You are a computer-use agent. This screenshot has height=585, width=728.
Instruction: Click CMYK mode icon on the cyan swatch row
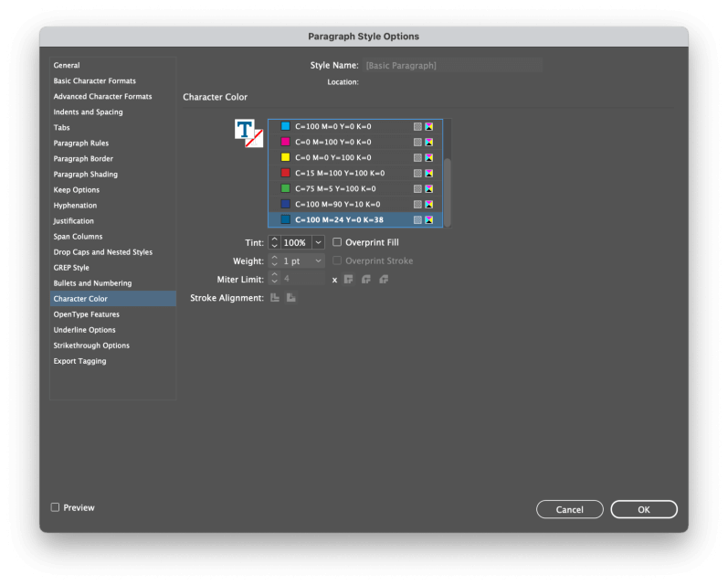(x=429, y=126)
